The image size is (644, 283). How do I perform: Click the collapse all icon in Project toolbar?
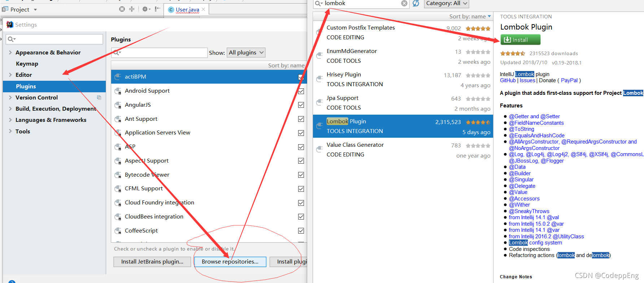132,9
